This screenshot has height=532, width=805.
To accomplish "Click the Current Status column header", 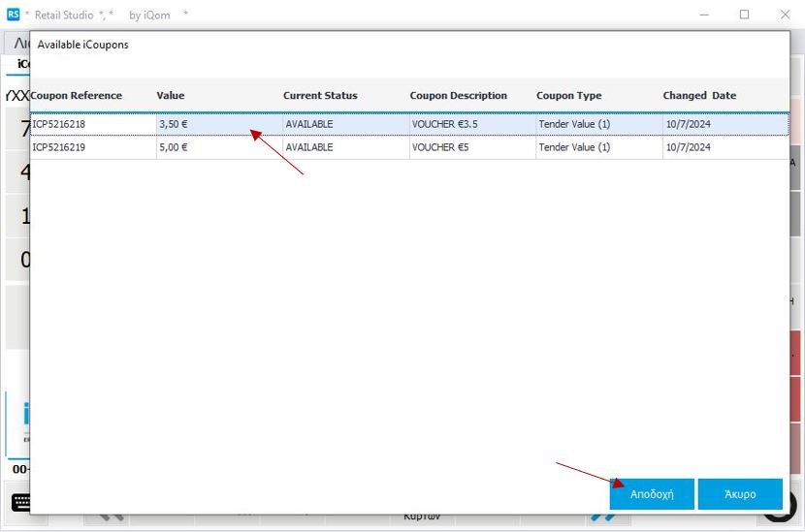I will pos(320,96).
